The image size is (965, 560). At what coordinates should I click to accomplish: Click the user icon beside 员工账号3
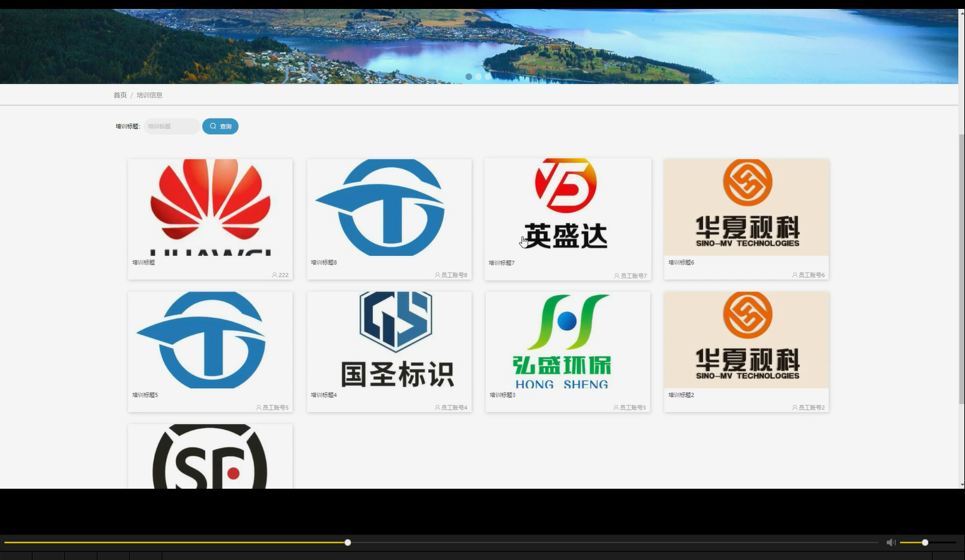(x=616, y=407)
